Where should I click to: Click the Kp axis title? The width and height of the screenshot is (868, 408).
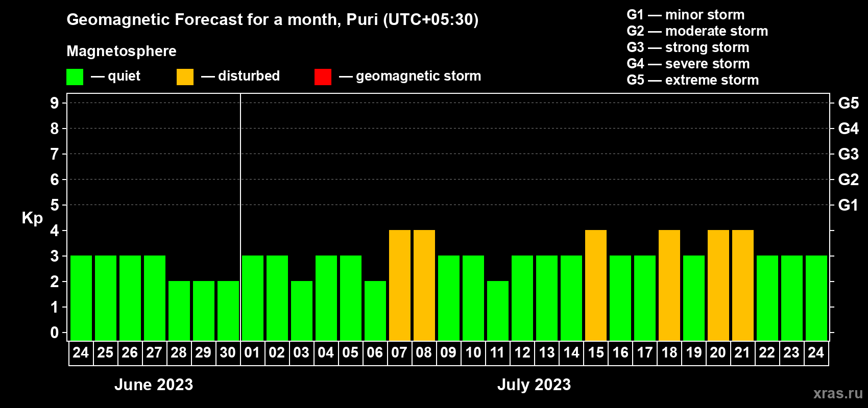32,218
